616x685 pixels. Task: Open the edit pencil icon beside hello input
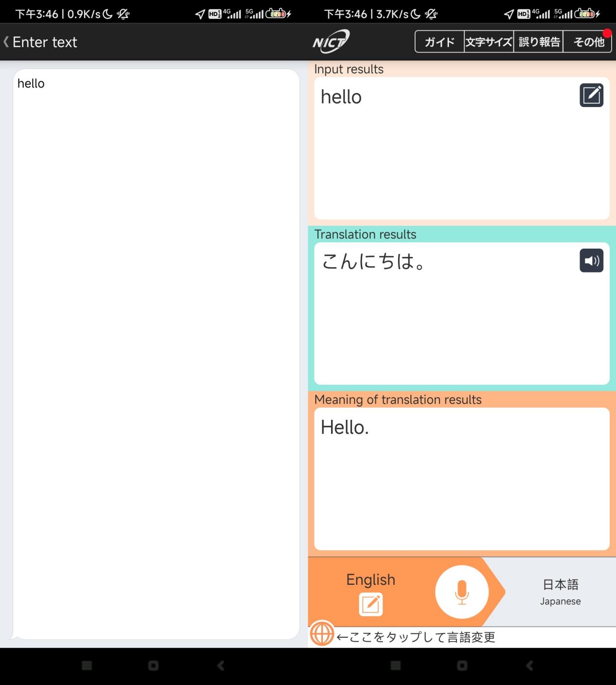[591, 95]
